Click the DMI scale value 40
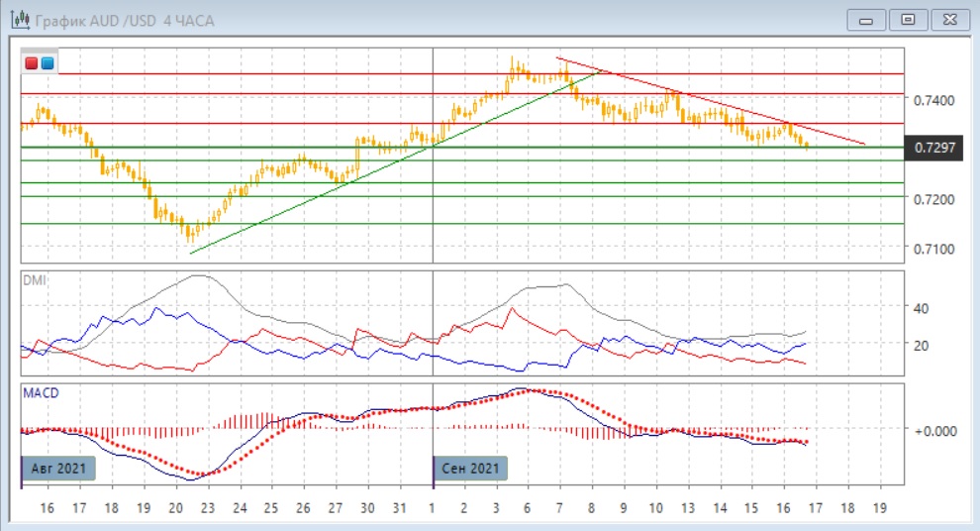Screen dimensions: 980x531 (920, 308)
